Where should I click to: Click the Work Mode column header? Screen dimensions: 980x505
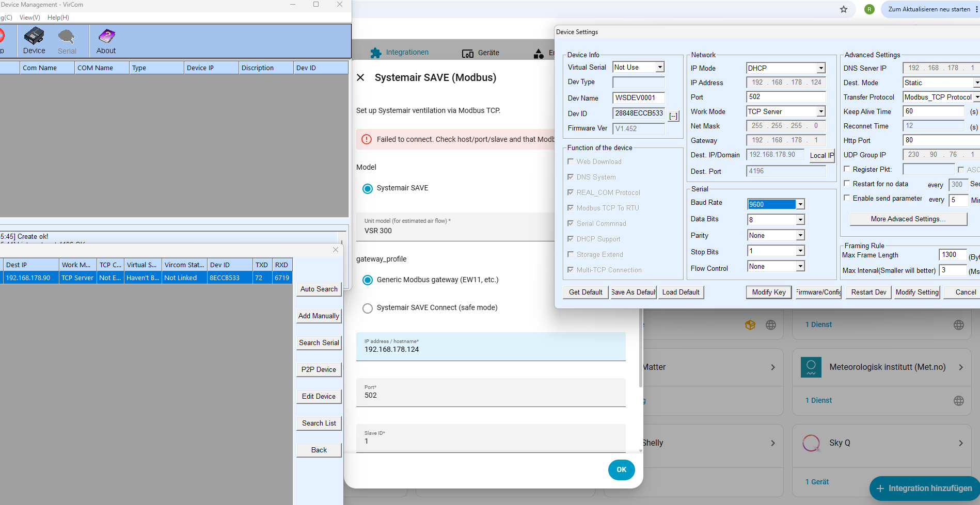78,265
